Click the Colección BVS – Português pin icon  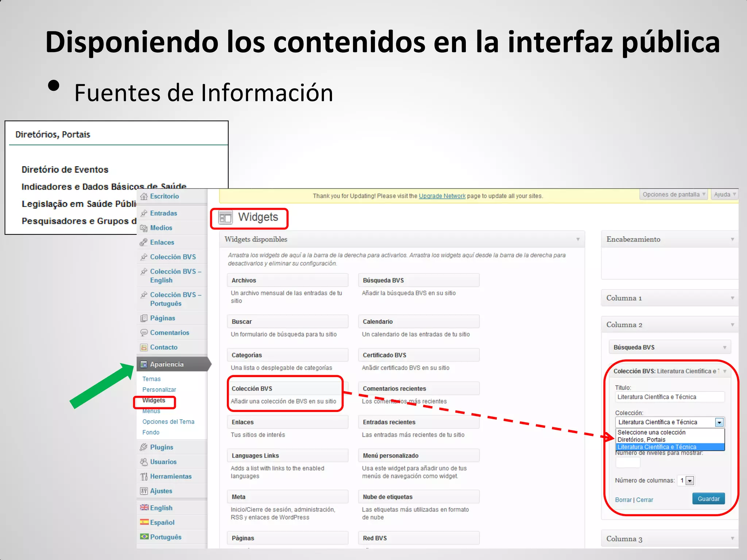click(144, 295)
